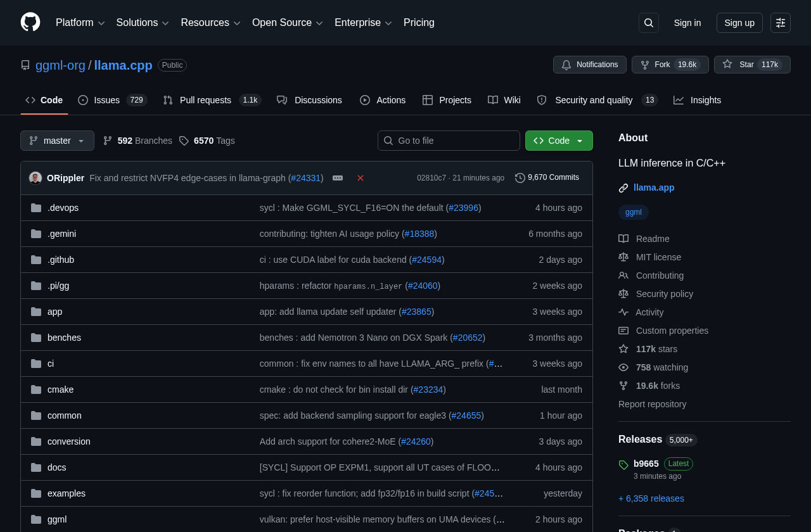Switch to the Discussions tab

(310, 100)
